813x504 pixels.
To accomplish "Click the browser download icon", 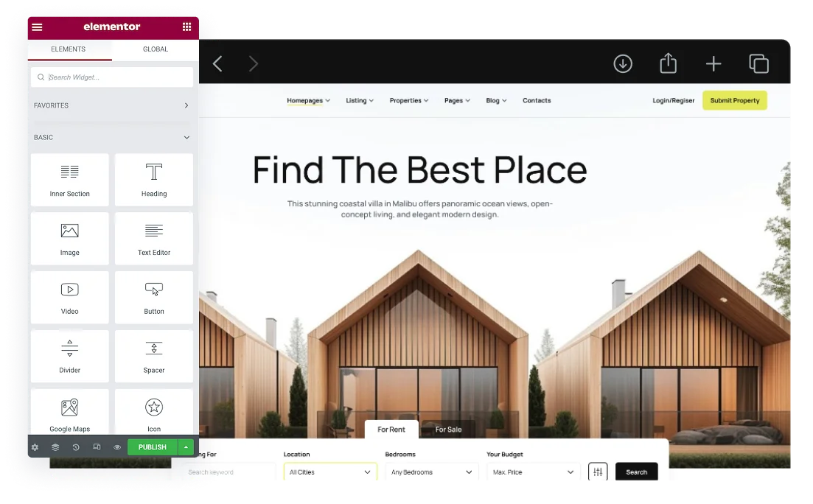I will (623, 64).
